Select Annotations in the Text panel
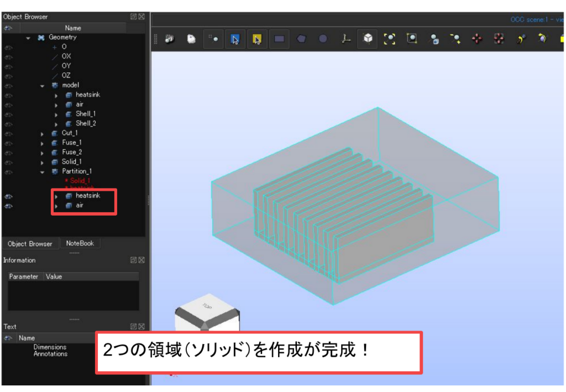 click(50, 354)
